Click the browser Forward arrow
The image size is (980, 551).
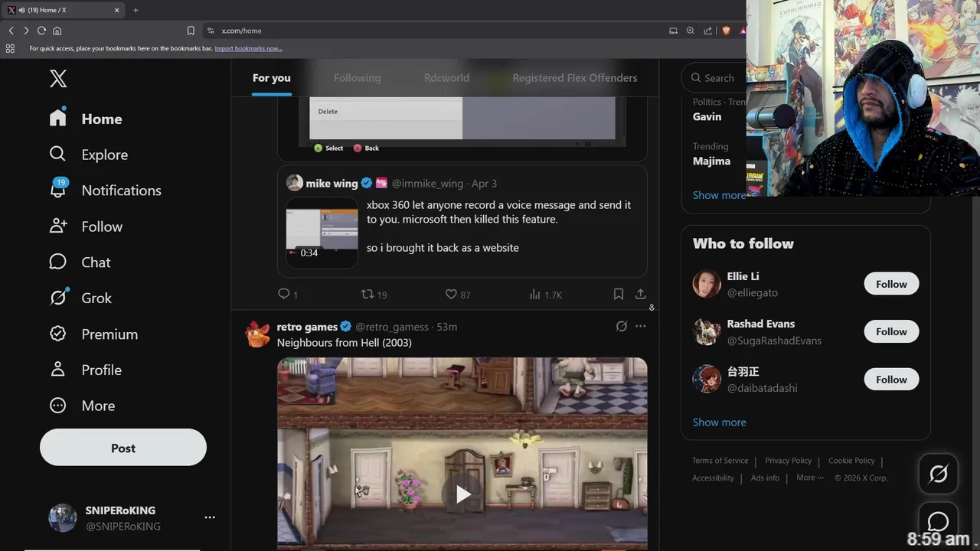(26, 31)
